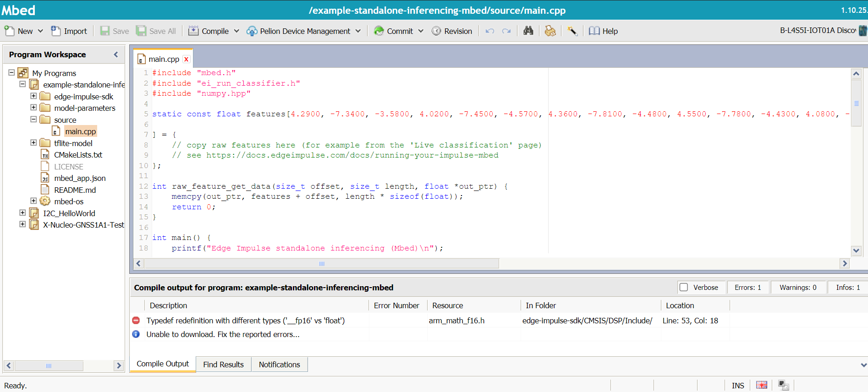The height and width of the screenshot is (392, 868).
Task: Switch to the Notifications tab
Action: (279, 365)
